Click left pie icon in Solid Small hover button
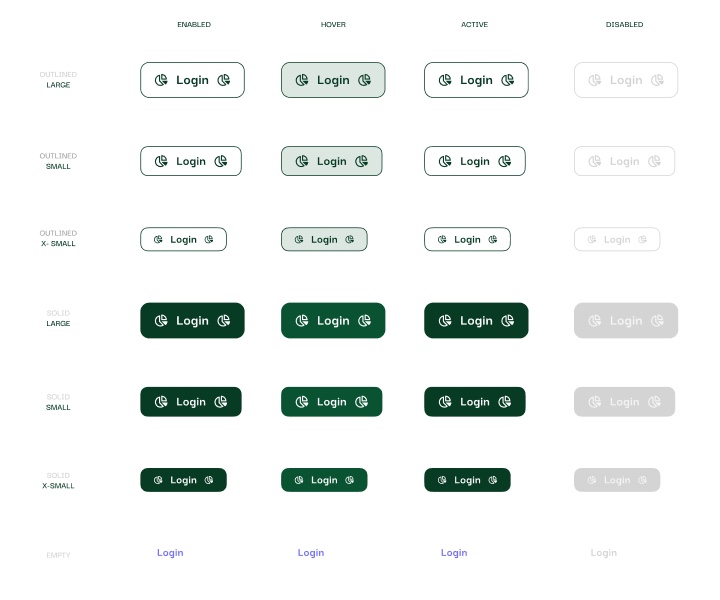Viewport: 720px width, 600px height. pos(302,402)
